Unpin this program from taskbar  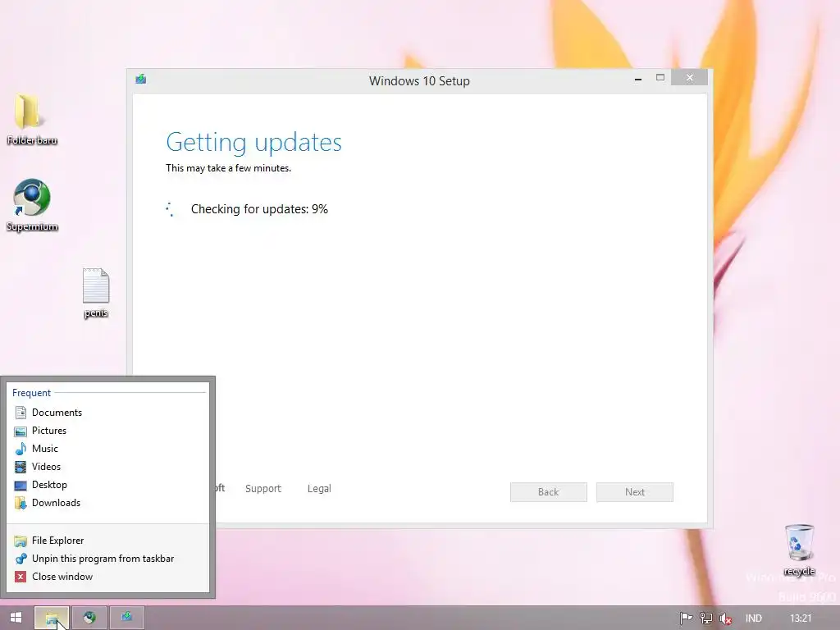coord(107,559)
